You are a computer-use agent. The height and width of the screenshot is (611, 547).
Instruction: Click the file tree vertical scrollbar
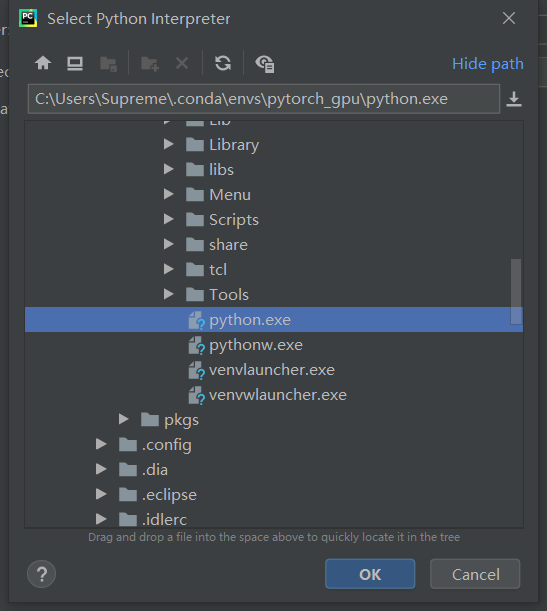(516, 291)
